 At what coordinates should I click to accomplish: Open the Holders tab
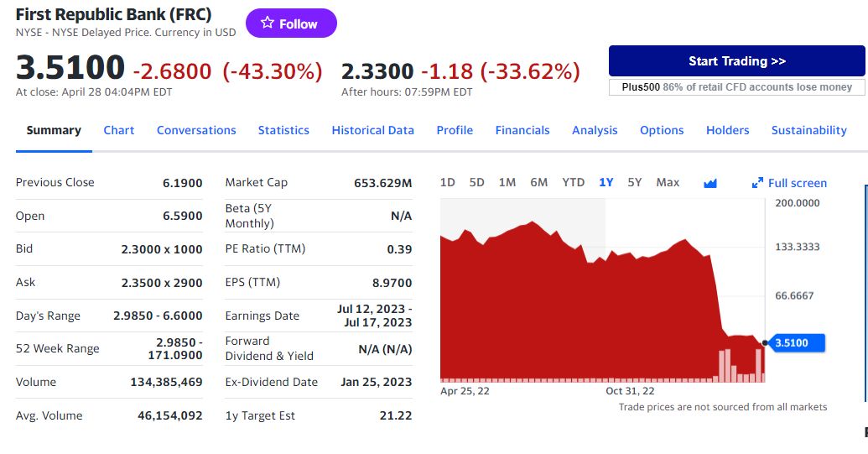[727, 131]
